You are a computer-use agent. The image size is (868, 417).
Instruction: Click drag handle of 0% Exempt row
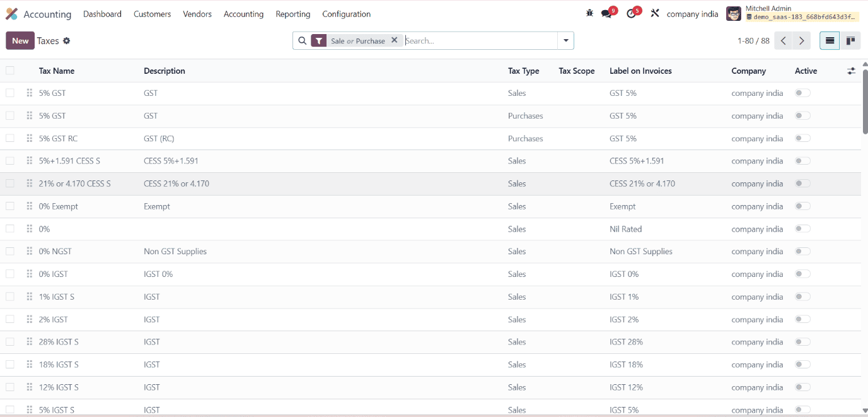[x=30, y=206]
